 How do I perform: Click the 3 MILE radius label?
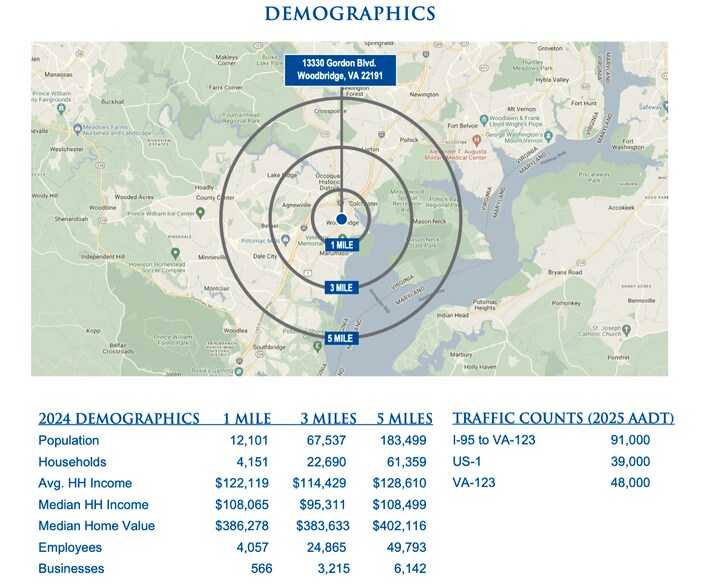pyautogui.click(x=342, y=288)
